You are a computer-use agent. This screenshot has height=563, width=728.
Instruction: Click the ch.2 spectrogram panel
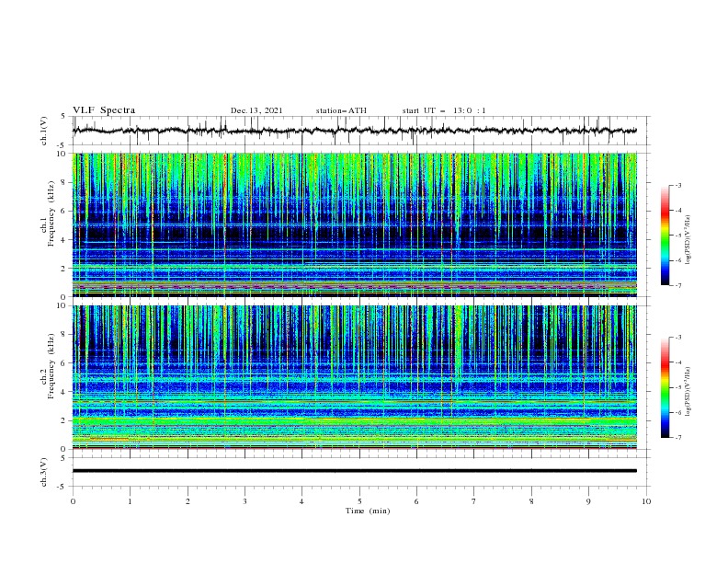(355, 377)
